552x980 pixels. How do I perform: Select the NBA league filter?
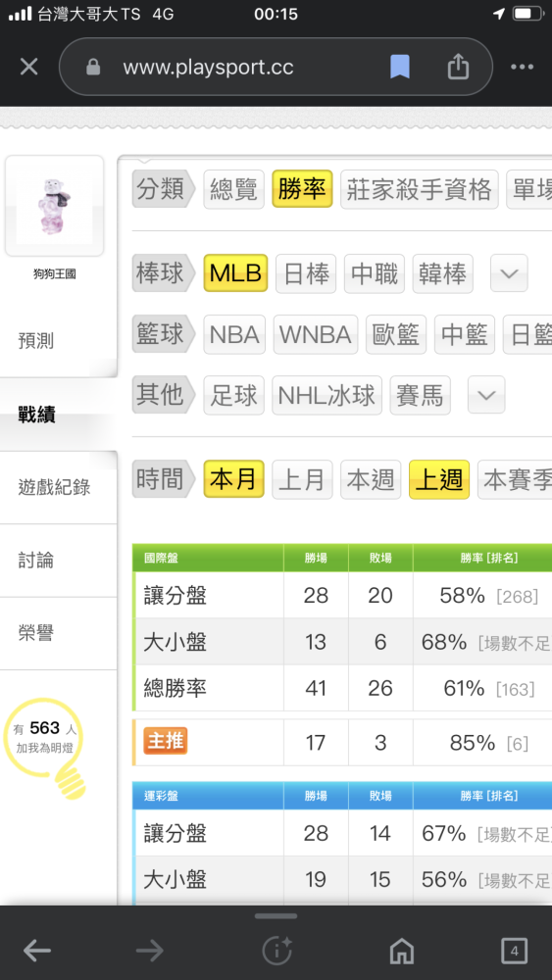pos(234,334)
